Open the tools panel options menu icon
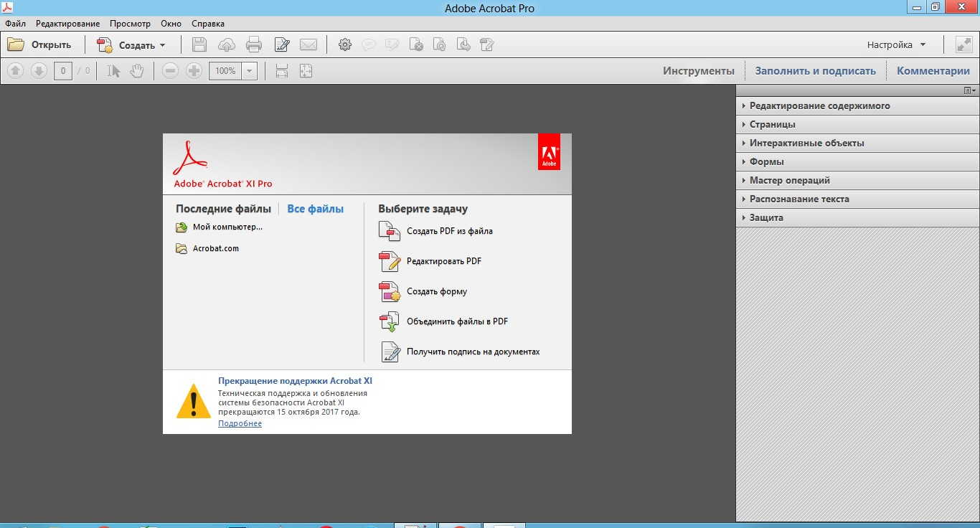Image resolution: width=980 pixels, height=528 pixels. point(969,90)
